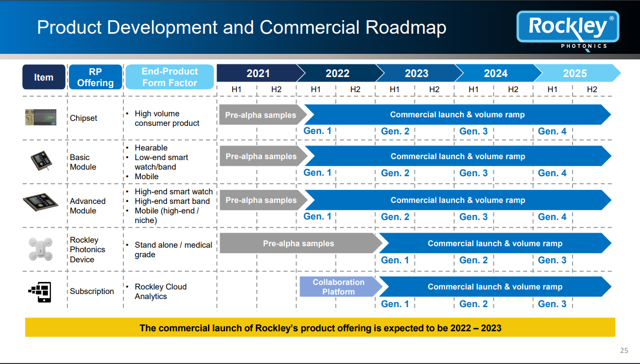This screenshot has height=364, width=640.
Task: Click Gen. 4 in Basic Module row
Action: tap(552, 173)
